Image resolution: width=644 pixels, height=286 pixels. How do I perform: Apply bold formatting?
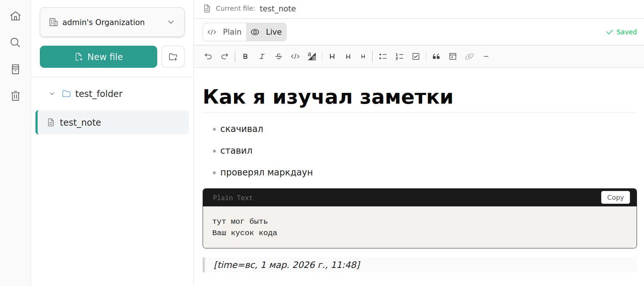245,56
